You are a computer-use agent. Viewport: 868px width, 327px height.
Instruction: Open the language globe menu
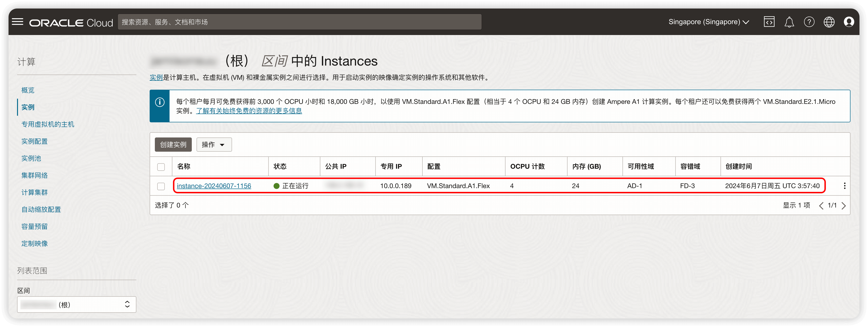tap(829, 22)
